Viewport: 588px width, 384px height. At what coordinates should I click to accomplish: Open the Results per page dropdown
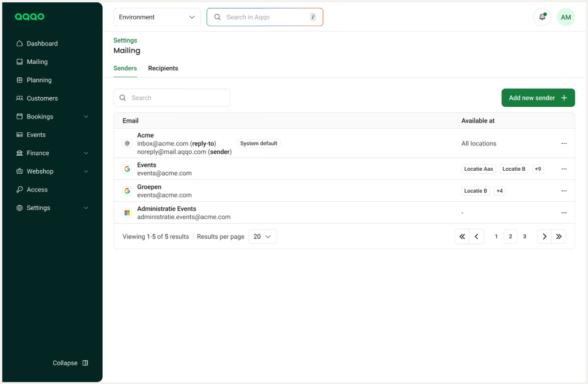click(x=262, y=236)
